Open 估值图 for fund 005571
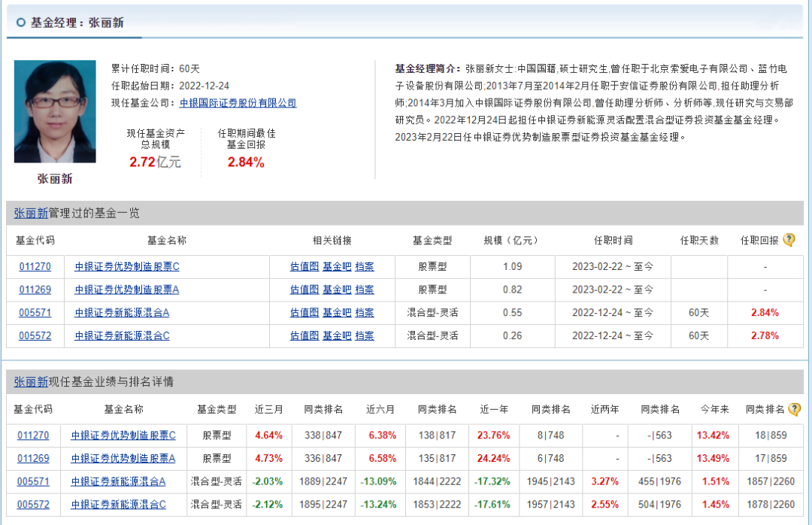This screenshot has width=812, height=525. pos(304,312)
